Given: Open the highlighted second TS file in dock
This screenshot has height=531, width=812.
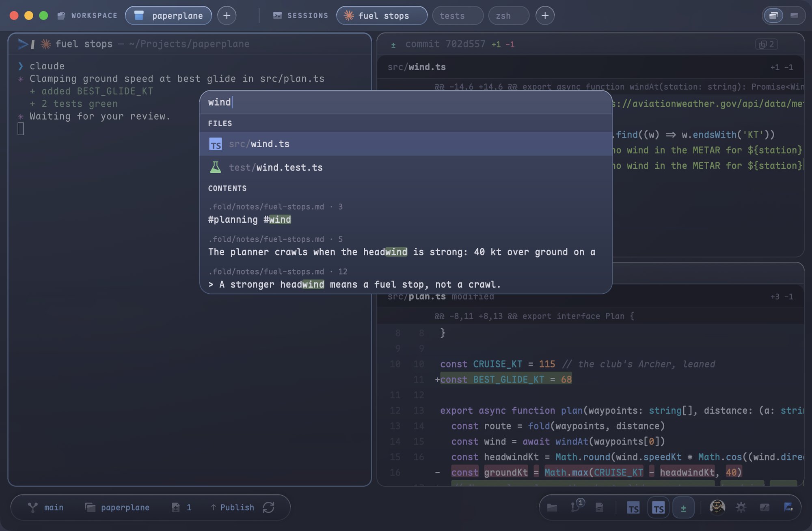Looking at the screenshot, I should (x=658, y=508).
